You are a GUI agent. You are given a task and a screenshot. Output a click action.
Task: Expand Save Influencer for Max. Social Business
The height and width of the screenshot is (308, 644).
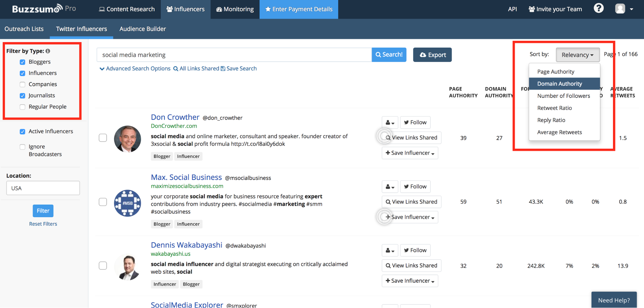pos(410,217)
